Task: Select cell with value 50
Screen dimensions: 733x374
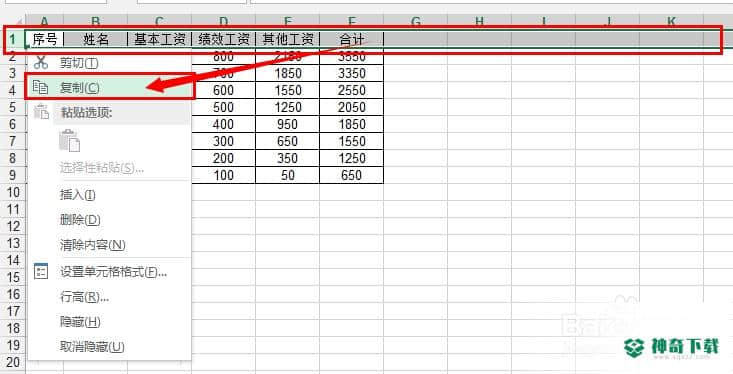Action: (x=287, y=175)
